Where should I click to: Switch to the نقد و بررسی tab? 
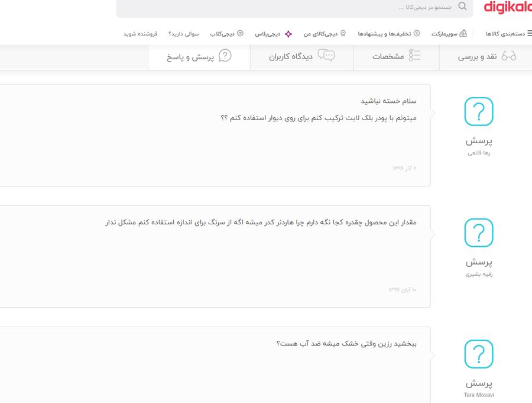(x=485, y=57)
